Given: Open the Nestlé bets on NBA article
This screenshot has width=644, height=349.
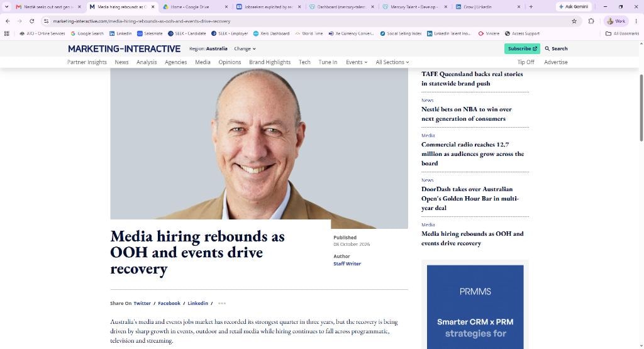Looking at the screenshot, I should tap(467, 114).
